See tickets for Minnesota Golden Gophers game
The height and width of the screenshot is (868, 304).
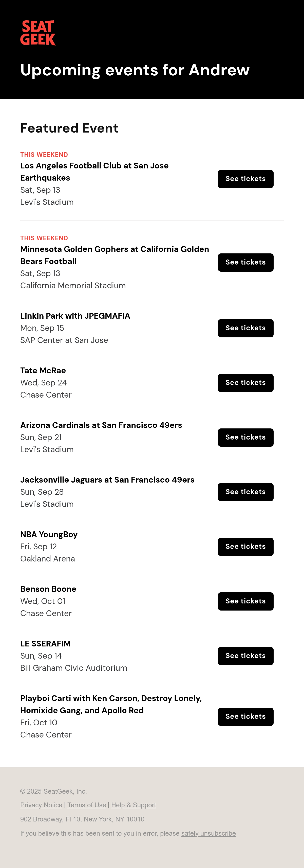[245, 263]
